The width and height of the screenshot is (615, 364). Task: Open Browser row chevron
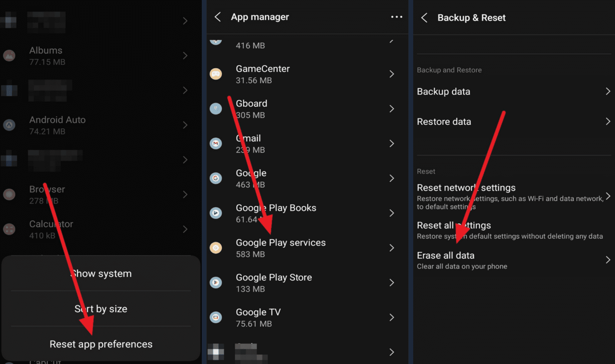pyautogui.click(x=185, y=194)
